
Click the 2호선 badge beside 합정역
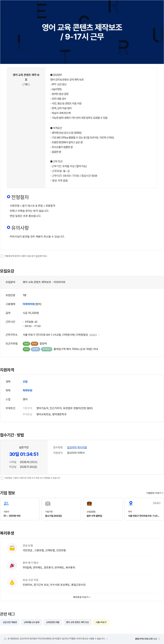point(26,344)
